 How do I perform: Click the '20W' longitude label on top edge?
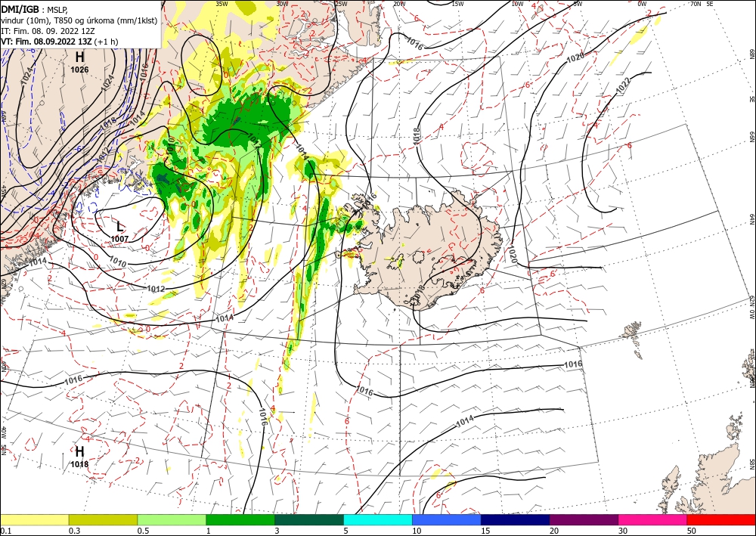click(399, 4)
